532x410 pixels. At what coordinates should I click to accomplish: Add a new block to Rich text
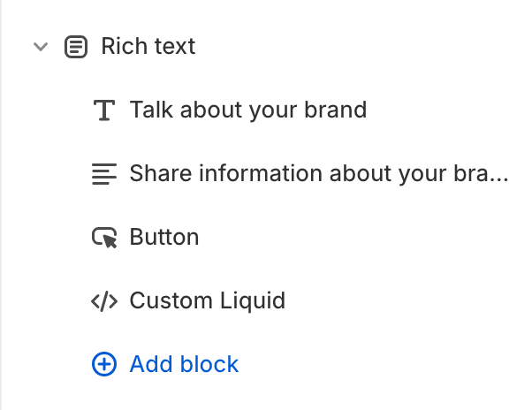184,364
